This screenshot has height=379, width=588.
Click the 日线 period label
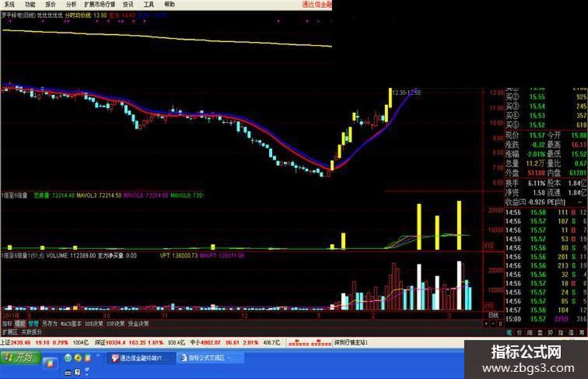click(493, 315)
